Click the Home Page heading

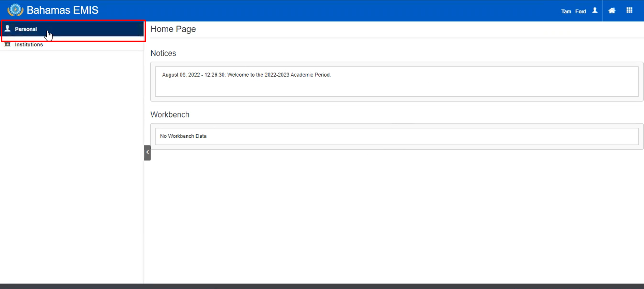click(173, 29)
